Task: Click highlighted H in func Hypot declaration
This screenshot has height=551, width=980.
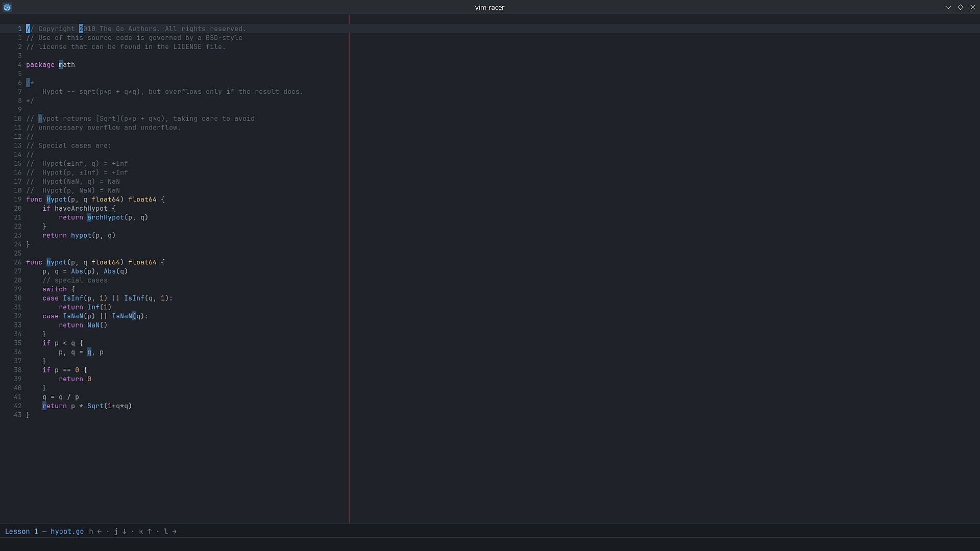Action: click(x=48, y=199)
